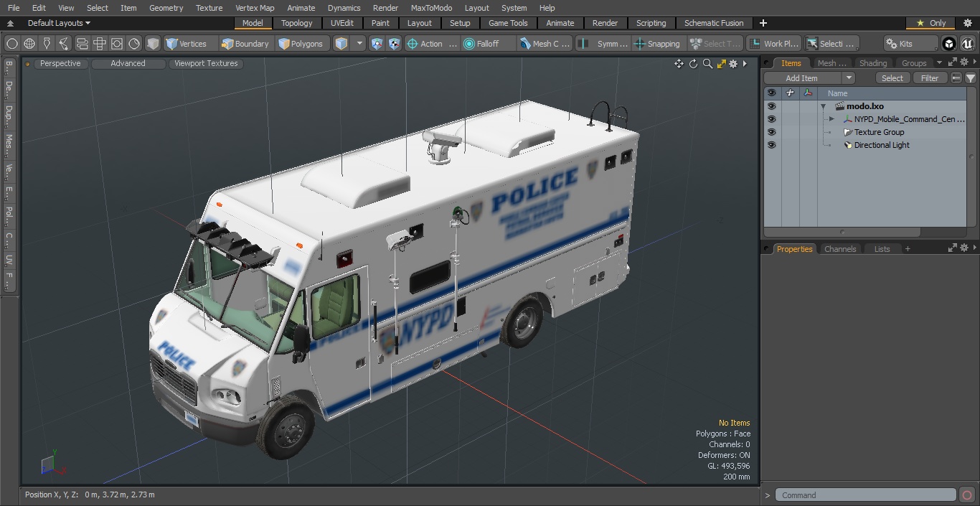Screen dimensions: 980x506
Task: Click the cross-shaped toolbar icon
Action: 100,44
